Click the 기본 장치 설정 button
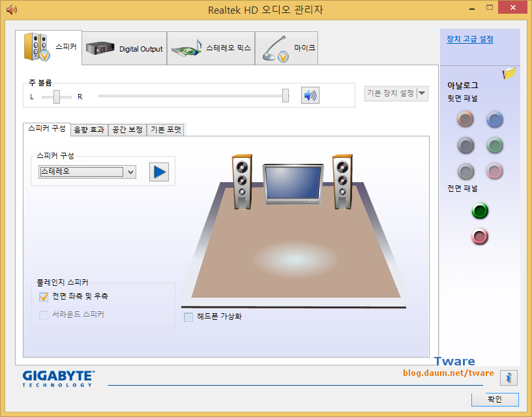The image size is (532, 417). [x=391, y=93]
